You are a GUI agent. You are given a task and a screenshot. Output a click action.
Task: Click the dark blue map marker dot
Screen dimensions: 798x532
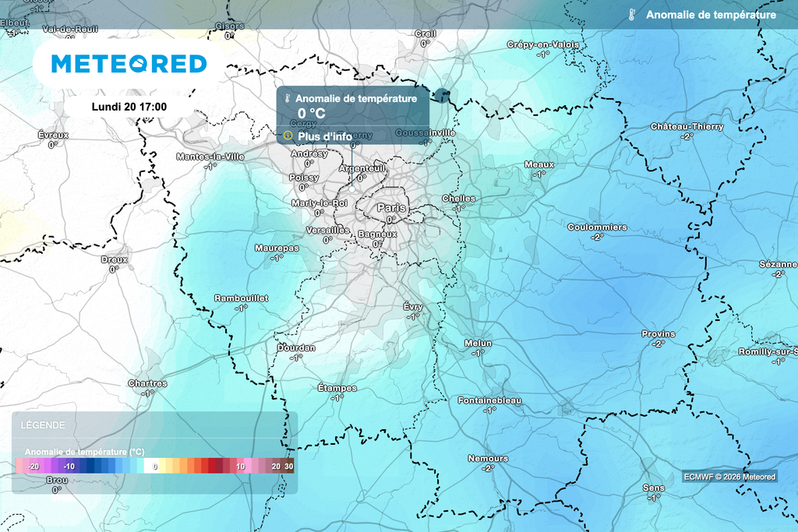[443, 95]
